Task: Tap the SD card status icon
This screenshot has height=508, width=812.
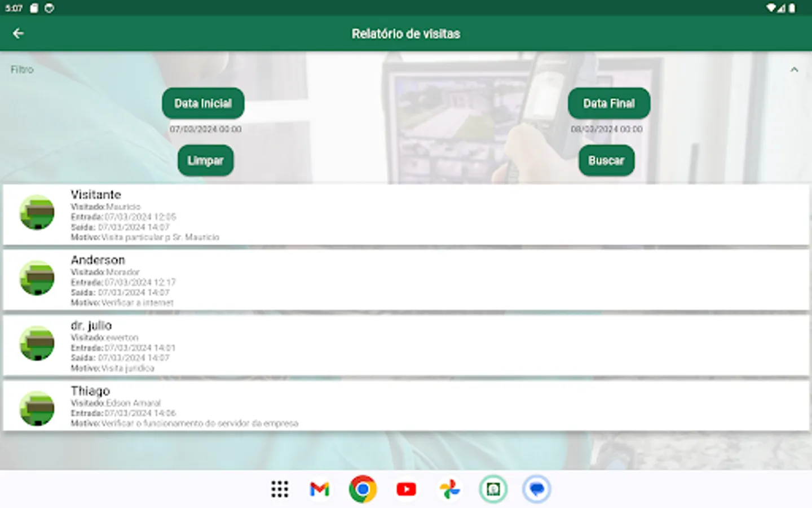Action: 34,8
